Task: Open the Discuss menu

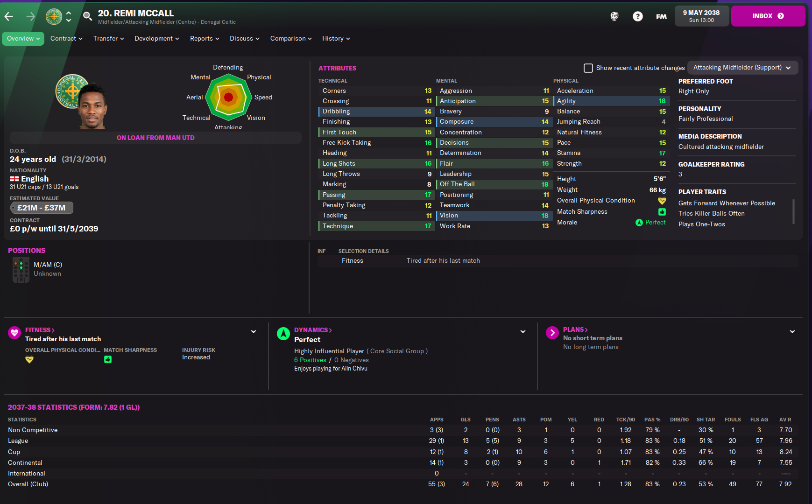Action: tap(245, 39)
